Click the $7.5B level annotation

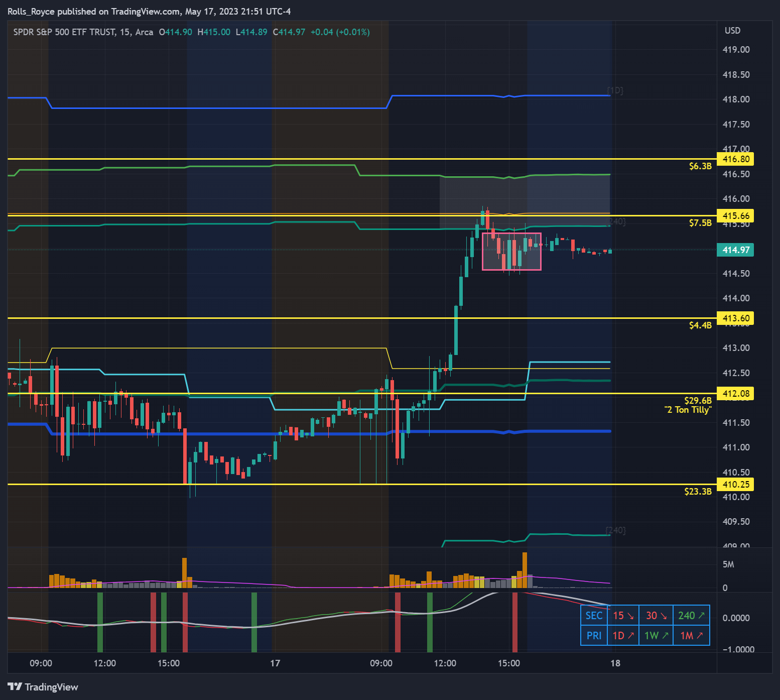pyautogui.click(x=700, y=223)
